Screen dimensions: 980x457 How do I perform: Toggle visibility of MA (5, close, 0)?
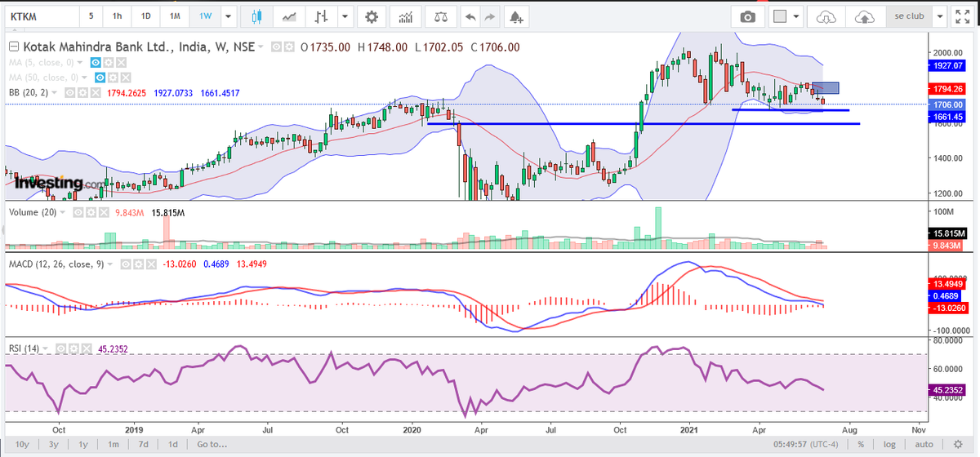coord(96,62)
